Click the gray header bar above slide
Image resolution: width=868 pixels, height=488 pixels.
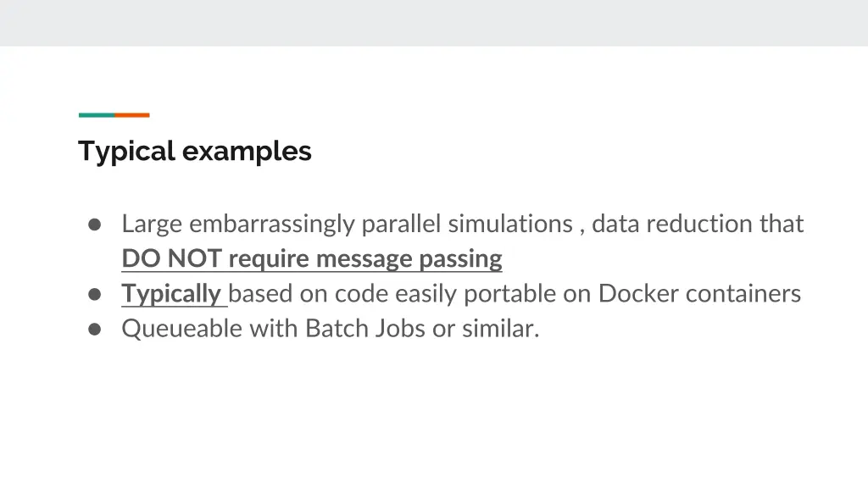pos(434,23)
